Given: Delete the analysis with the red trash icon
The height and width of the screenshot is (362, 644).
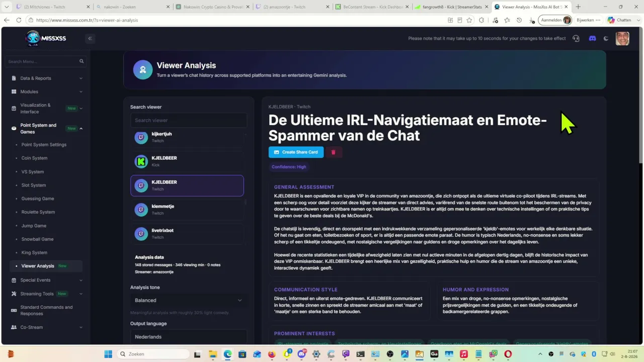Looking at the screenshot, I should (x=333, y=152).
